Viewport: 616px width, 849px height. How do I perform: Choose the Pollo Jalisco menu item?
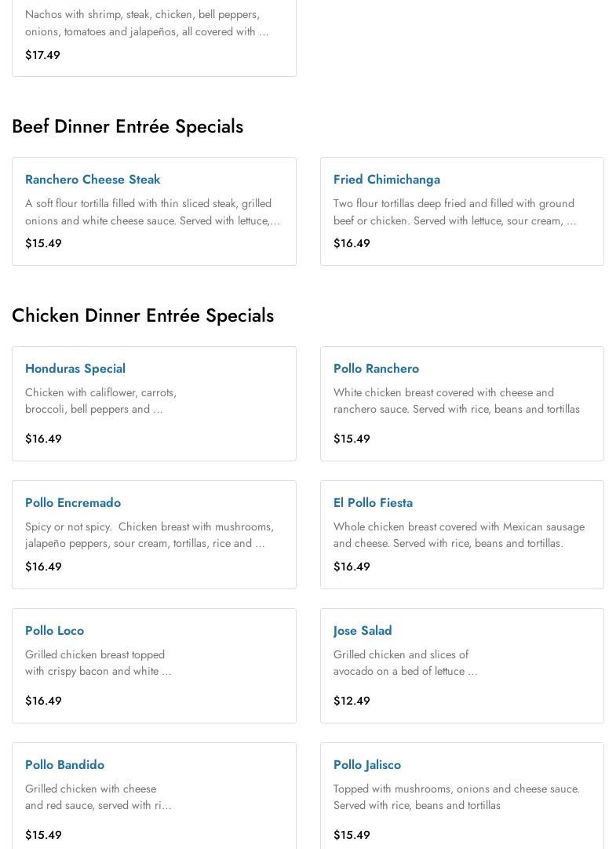pyautogui.click(x=366, y=765)
